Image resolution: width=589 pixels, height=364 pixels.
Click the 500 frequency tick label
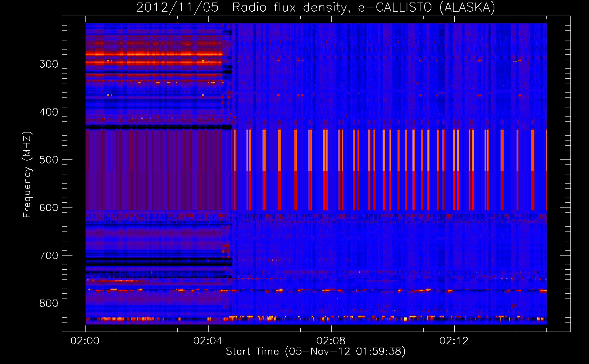[49, 160]
